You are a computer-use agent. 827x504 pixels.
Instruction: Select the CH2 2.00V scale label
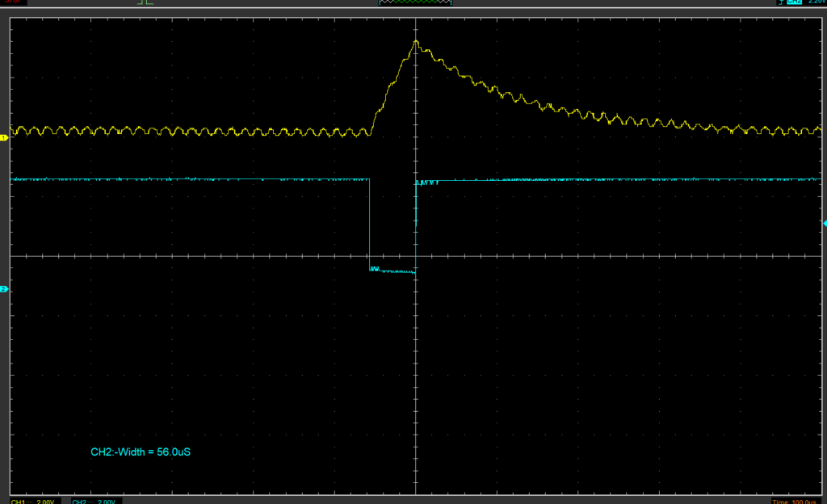[94, 501]
